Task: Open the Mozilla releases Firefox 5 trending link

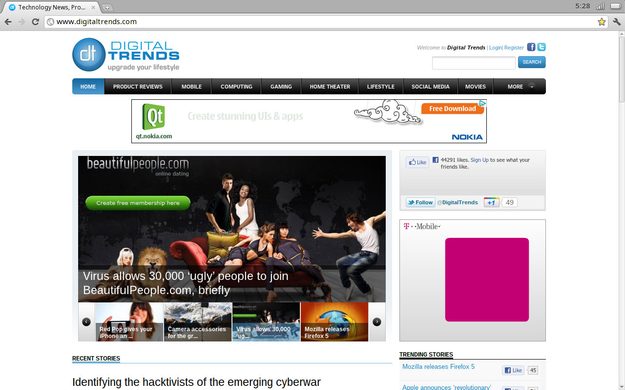Action: click(438, 366)
